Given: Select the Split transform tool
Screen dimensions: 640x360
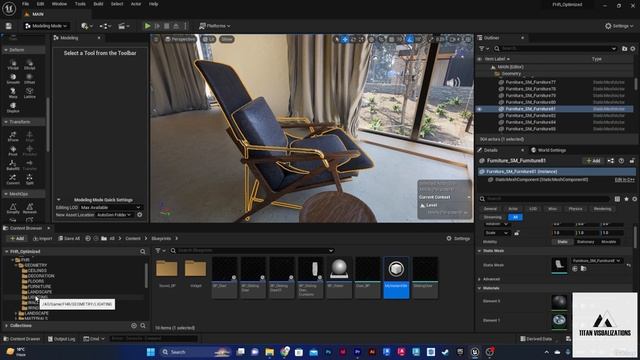Looking at the screenshot, I should pos(29,180).
